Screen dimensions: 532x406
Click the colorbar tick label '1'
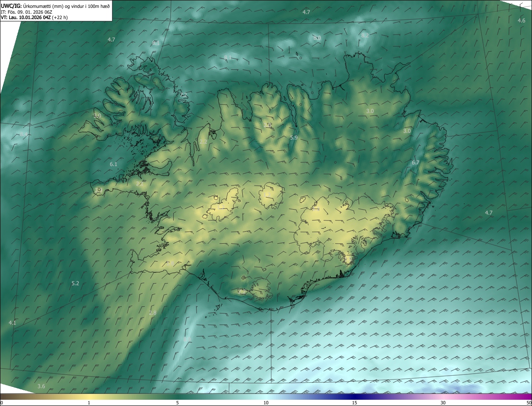[89, 403]
